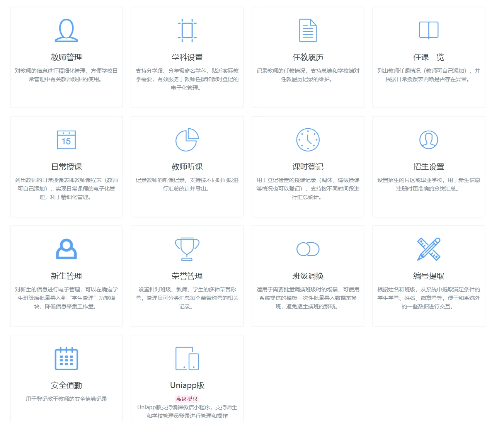This screenshot has width=504, height=422.
Task: Click the Uniapp版 tablet and phone icon
Action: click(x=187, y=358)
